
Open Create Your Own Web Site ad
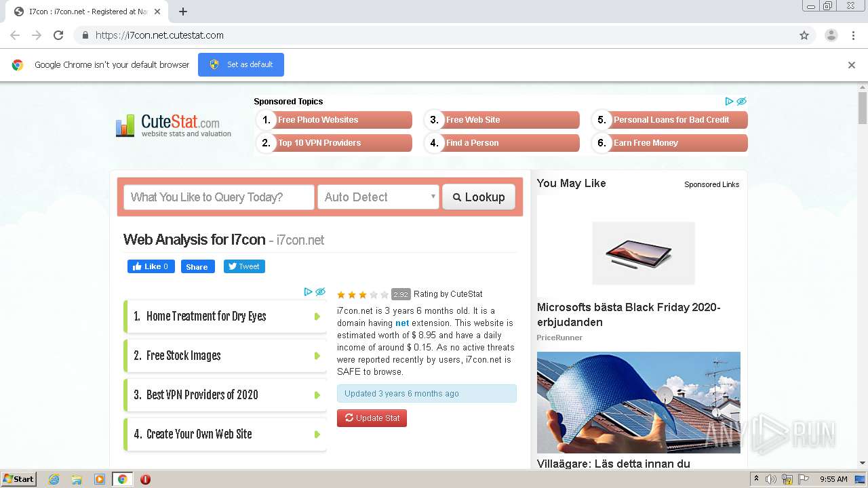tap(225, 434)
